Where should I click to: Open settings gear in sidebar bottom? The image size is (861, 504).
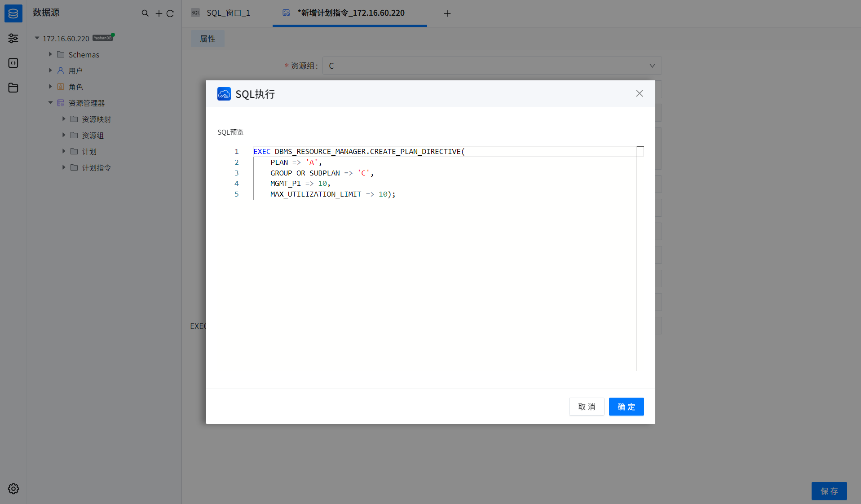[x=13, y=489]
